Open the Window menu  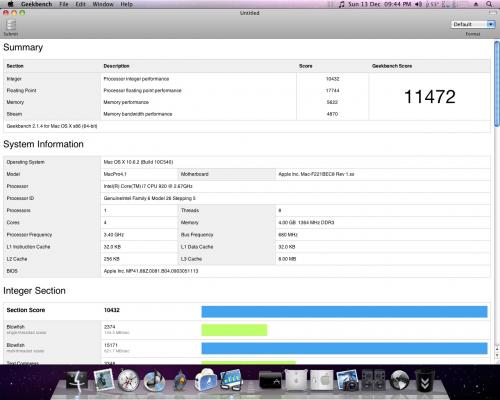103,4
